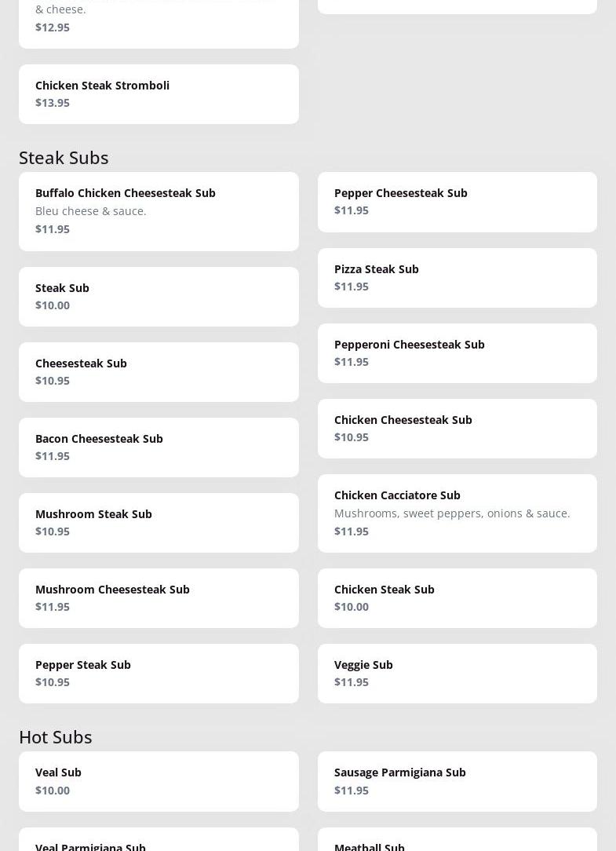The image size is (616, 851).
Task: Open the Pizza Steak Sub item
Action: 457,278
